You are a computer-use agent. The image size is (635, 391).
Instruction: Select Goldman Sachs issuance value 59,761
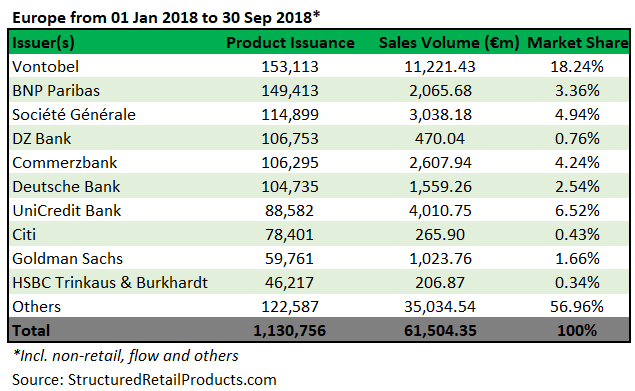[290, 259]
